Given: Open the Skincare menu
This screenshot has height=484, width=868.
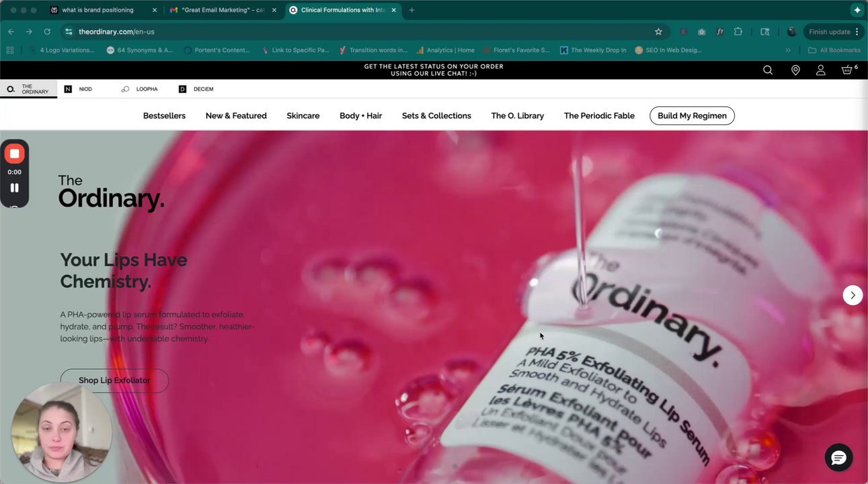Looking at the screenshot, I should tap(303, 116).
